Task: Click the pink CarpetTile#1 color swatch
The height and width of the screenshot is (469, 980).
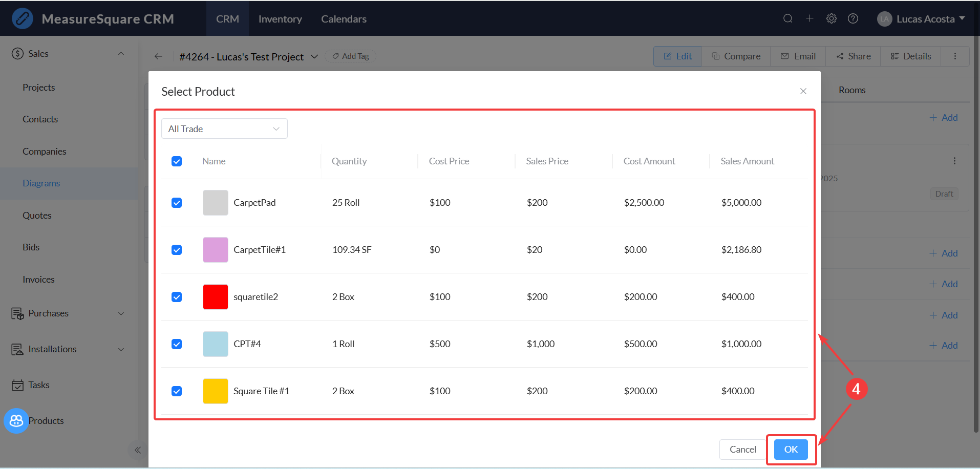Action: point(216,250)
